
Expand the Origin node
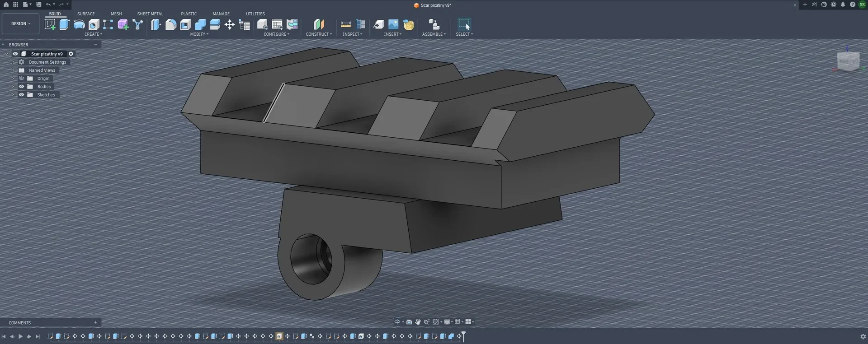(x=13, y=79)
